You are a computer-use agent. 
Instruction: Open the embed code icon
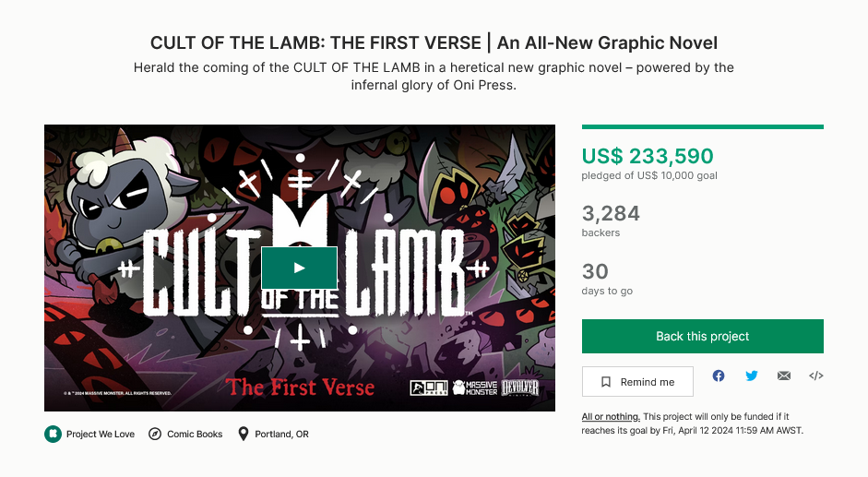click(816, 376)
